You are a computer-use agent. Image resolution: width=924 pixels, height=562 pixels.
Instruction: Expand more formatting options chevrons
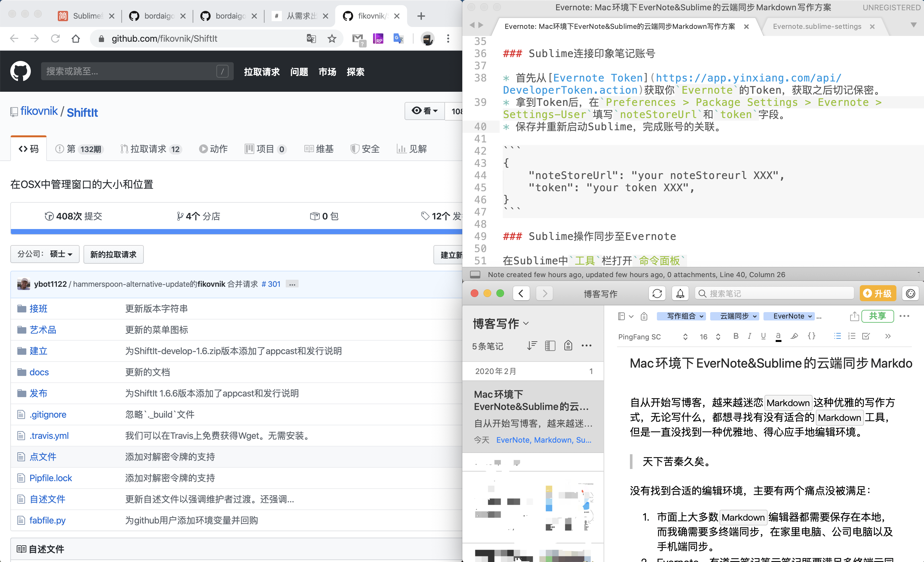pos(888,336)
